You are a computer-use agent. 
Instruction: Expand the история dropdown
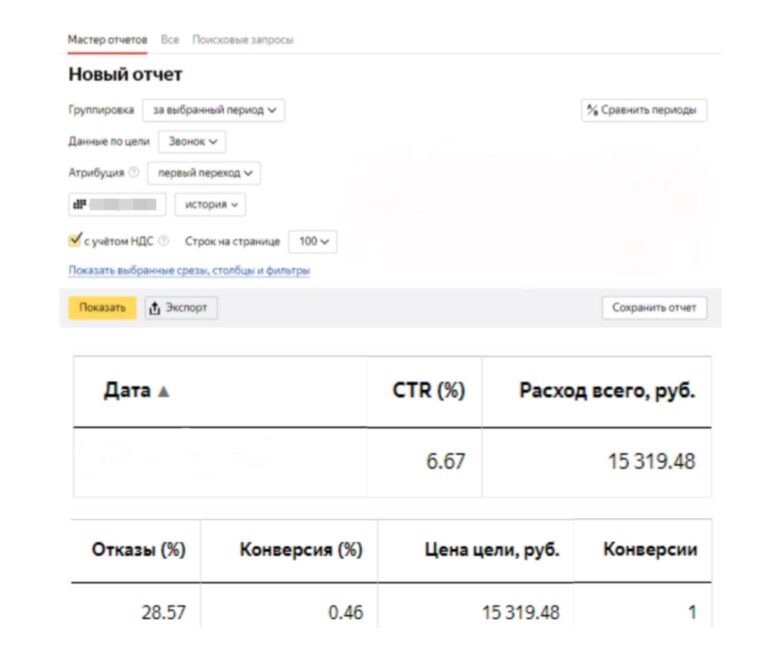pos(211,205)
